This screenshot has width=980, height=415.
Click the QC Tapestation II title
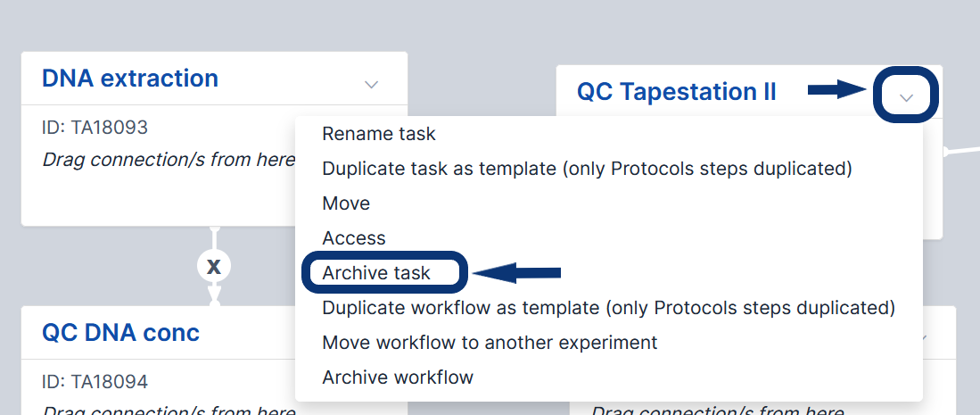677,92
